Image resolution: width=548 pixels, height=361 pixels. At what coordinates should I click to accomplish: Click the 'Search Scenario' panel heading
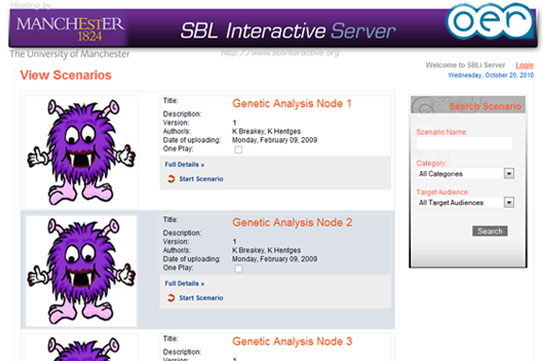coord(485,106)
